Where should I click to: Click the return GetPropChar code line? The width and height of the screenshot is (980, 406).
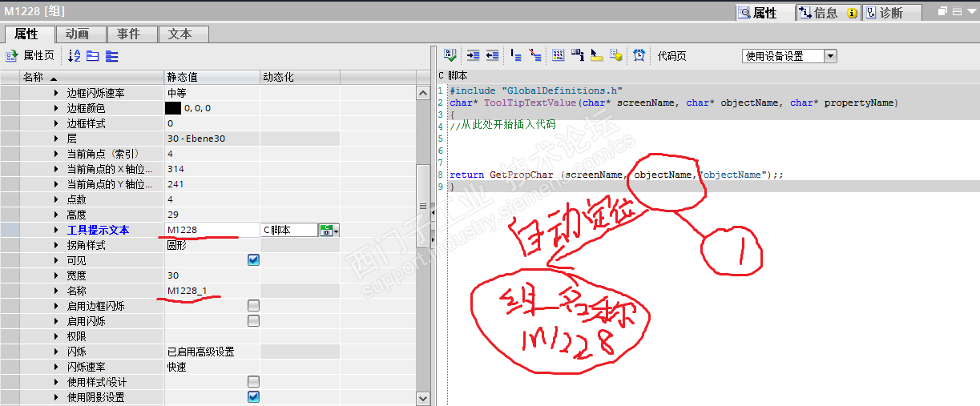[x=616, y=175]
